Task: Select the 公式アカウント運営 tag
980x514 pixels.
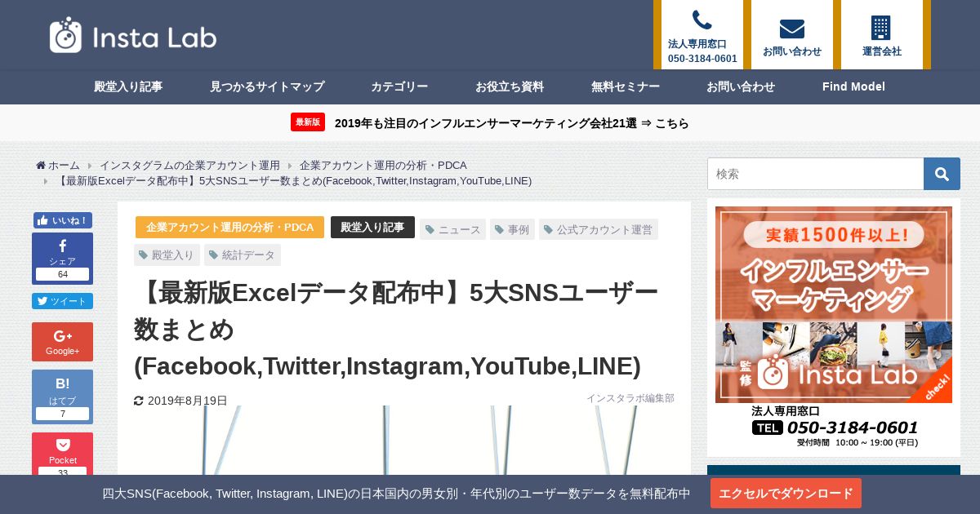Action: (x=599, y=230)
